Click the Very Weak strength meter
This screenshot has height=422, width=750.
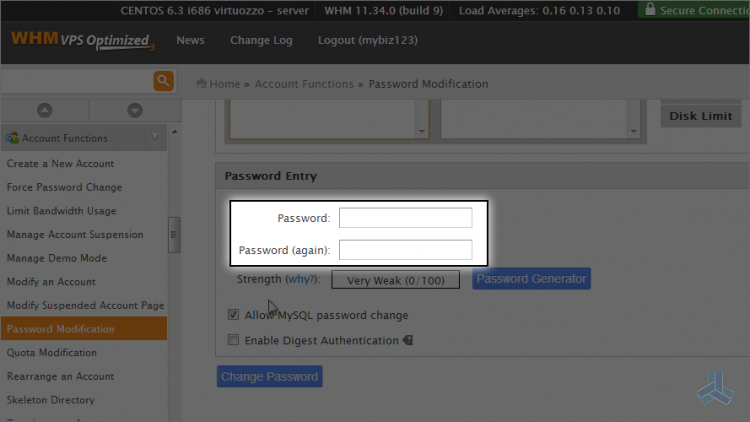click(x=396, y=280)
